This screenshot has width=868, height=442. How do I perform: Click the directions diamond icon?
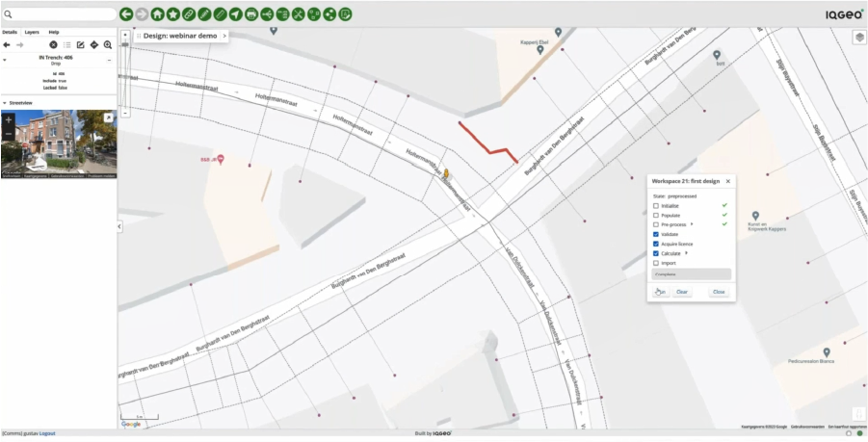[94, 45]
